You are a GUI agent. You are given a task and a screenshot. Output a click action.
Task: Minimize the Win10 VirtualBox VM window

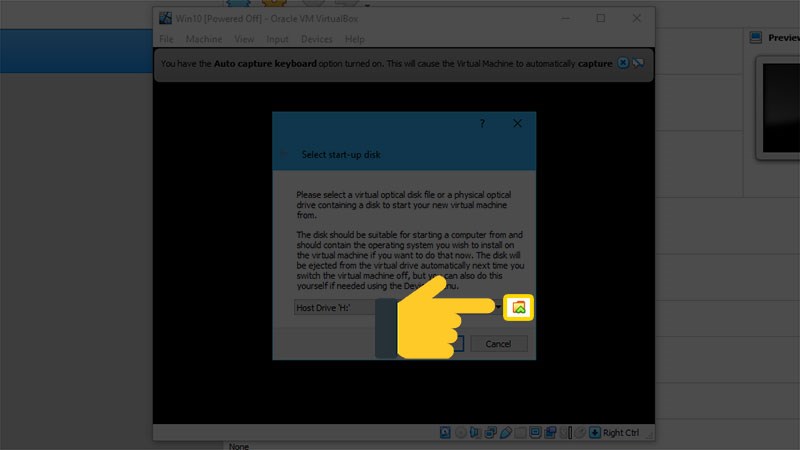pyautogui.click(x=566, y=18)
